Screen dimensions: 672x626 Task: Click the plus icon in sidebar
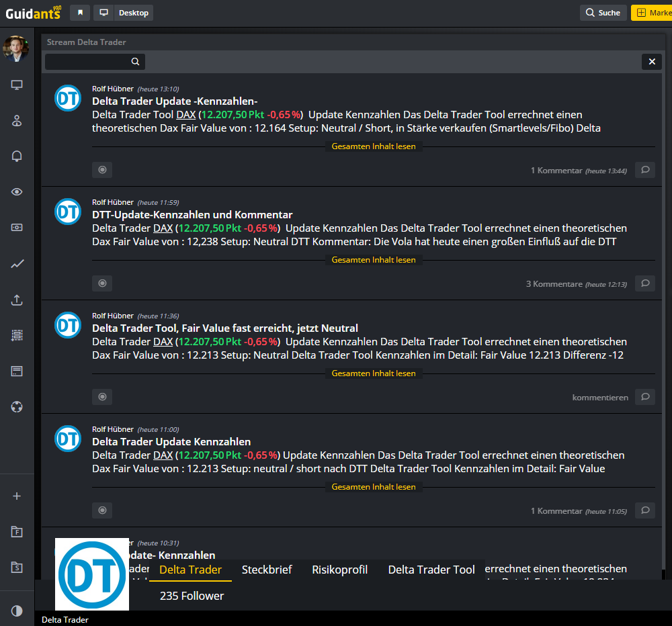pyautogui.click(x=17, y=496)
